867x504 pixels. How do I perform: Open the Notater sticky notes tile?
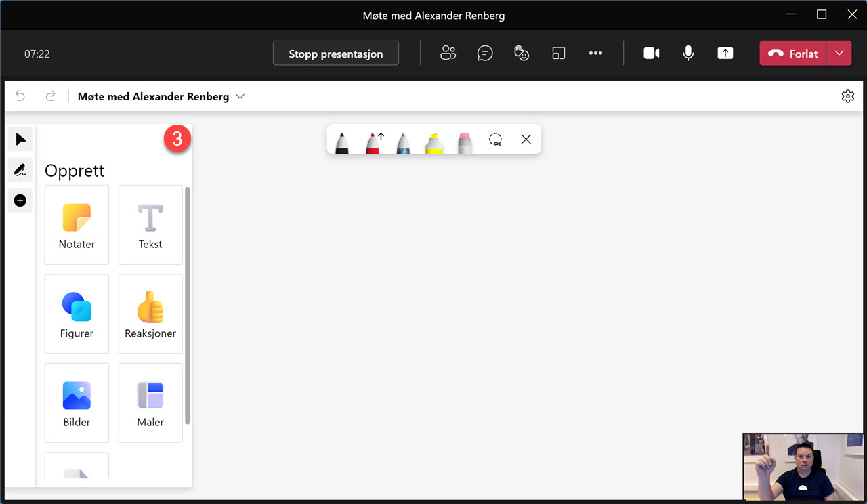point(77,225)
